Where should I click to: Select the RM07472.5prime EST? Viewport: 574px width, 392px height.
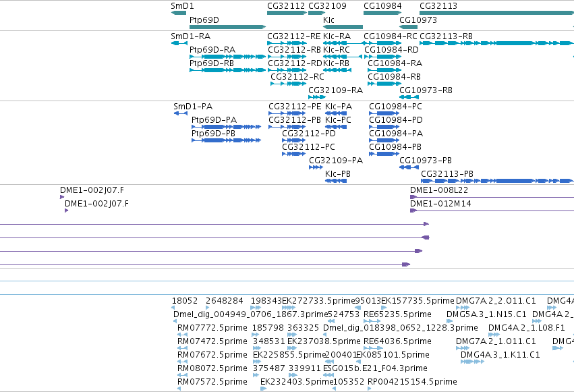point(182,348)
